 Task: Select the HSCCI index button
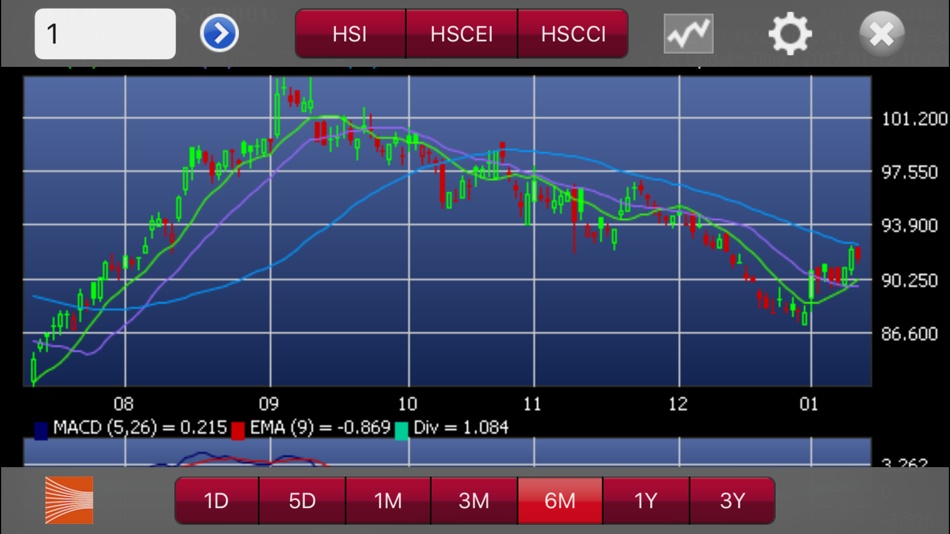[573, 34]
